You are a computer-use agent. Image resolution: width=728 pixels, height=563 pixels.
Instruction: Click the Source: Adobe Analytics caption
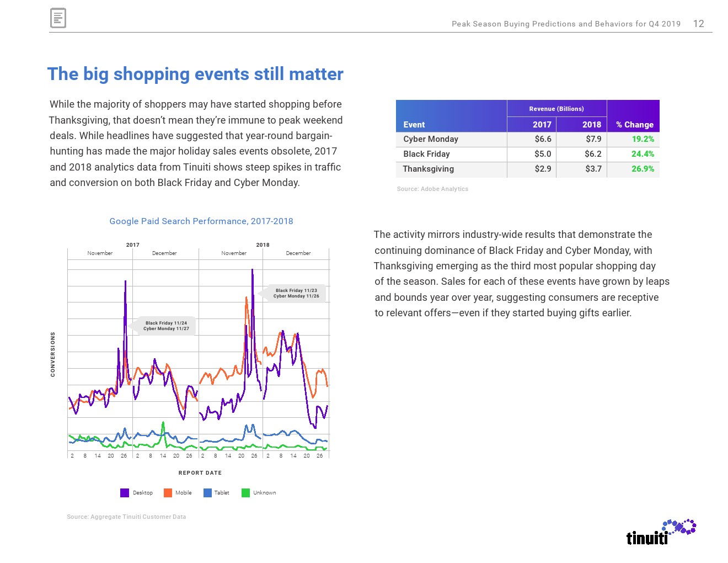(x=432, y=189)
